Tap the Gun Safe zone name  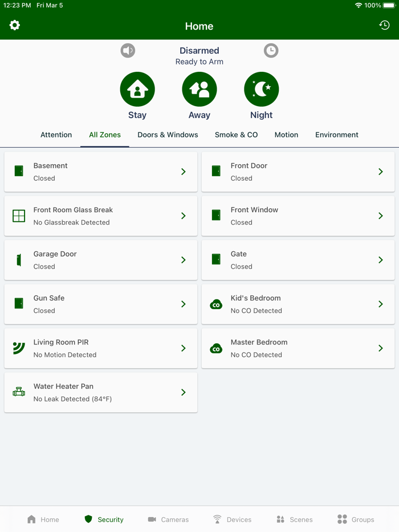coord(49,298)
